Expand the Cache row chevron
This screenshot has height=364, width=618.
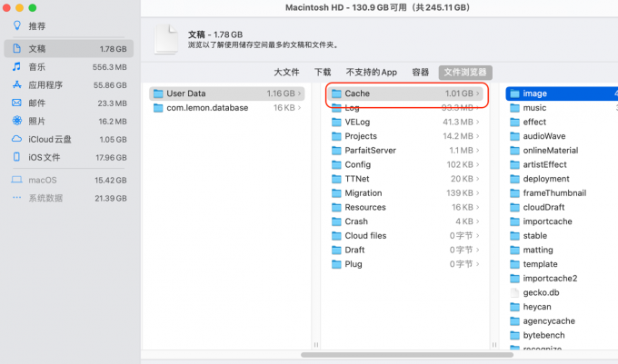[x=478, y=93]
